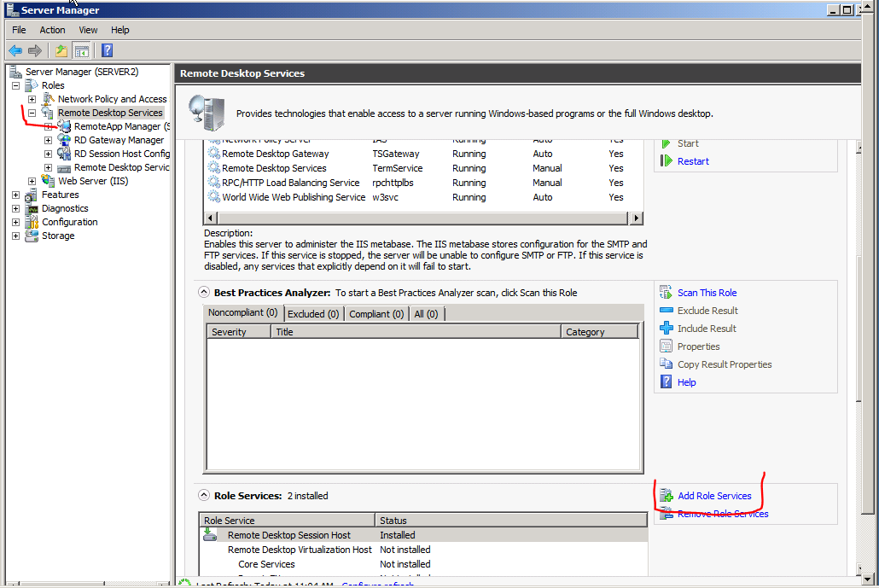Open the Action menu
The image size is (879, 588).
click(52, 30)
